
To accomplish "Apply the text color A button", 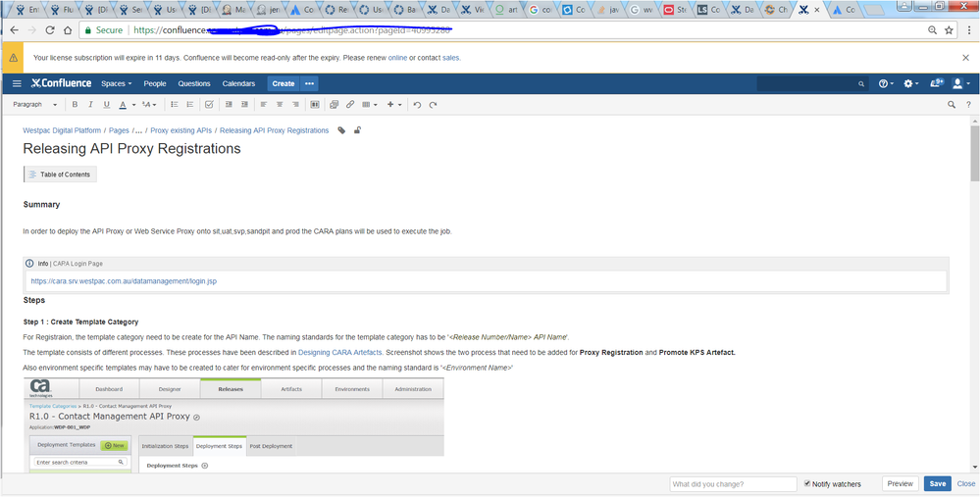I will (x=124, y=105).
